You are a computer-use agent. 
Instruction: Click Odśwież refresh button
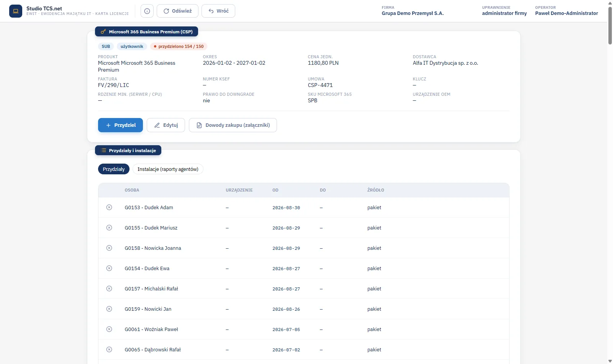[x=177, y=11]
